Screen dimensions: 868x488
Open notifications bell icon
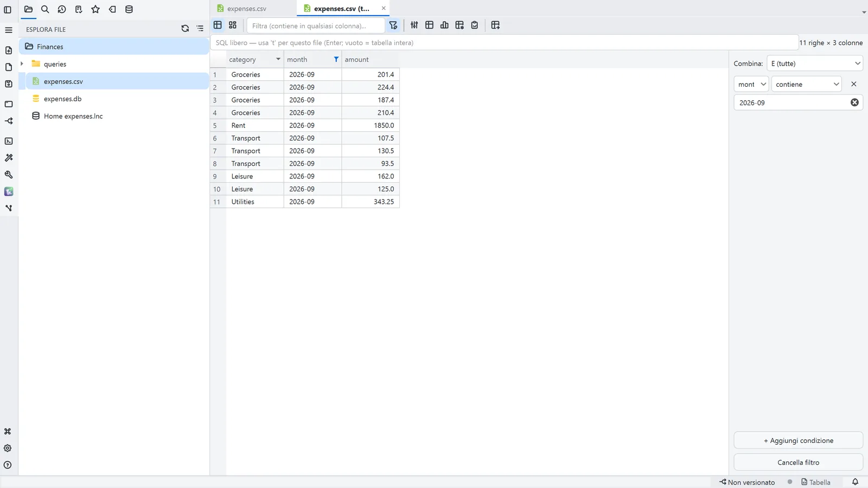point(855,482)
